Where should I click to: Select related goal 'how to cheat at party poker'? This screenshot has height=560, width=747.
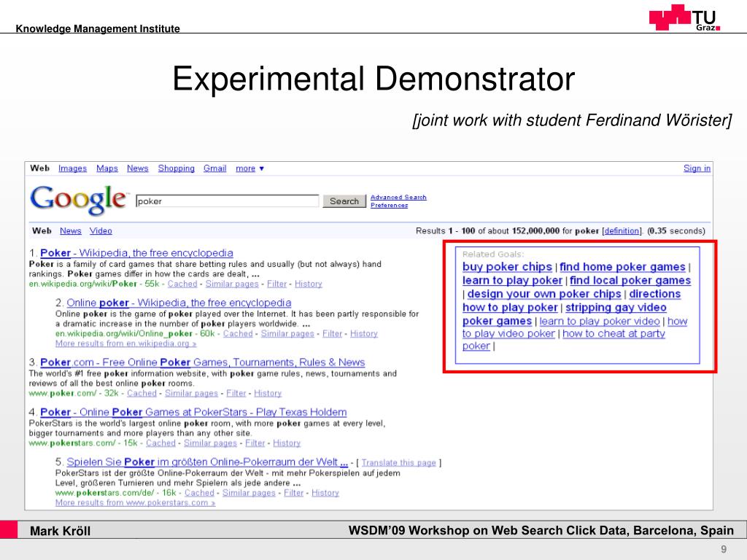614,334
